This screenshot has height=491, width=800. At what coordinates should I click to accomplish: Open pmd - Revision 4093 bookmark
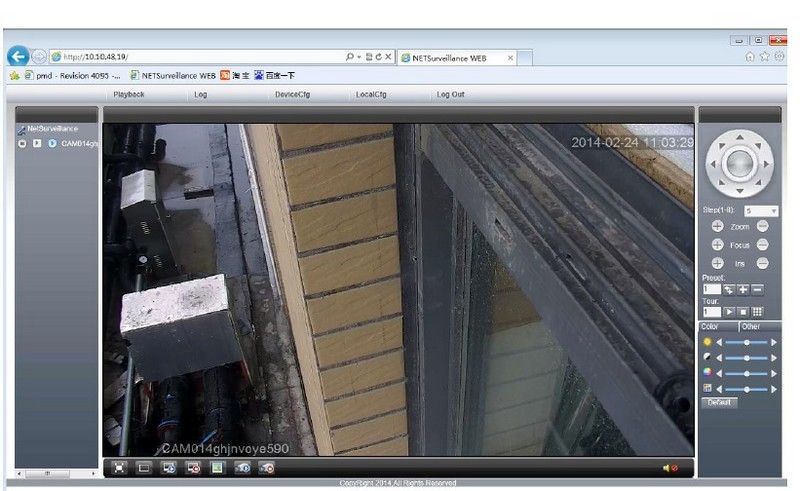point(72,76)
